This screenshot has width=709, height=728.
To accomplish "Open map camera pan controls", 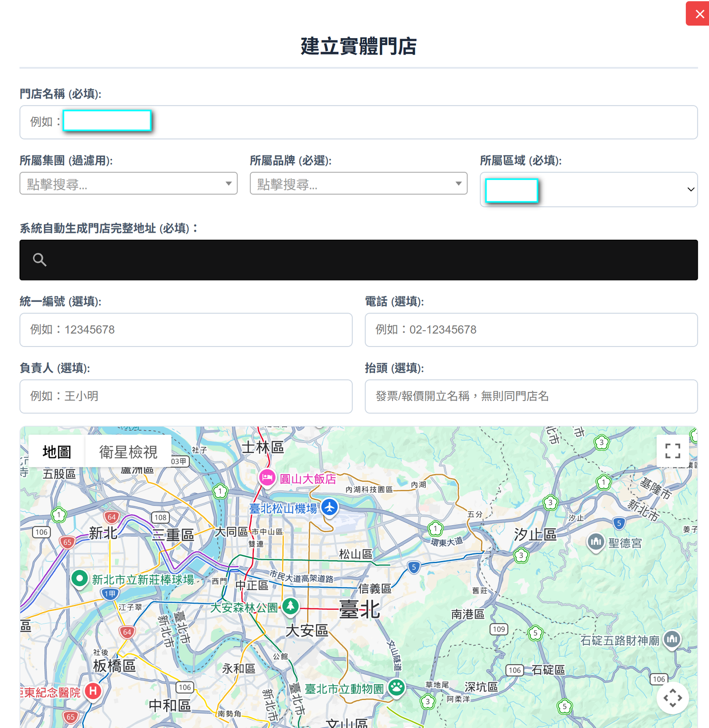I will coord(673,698).
